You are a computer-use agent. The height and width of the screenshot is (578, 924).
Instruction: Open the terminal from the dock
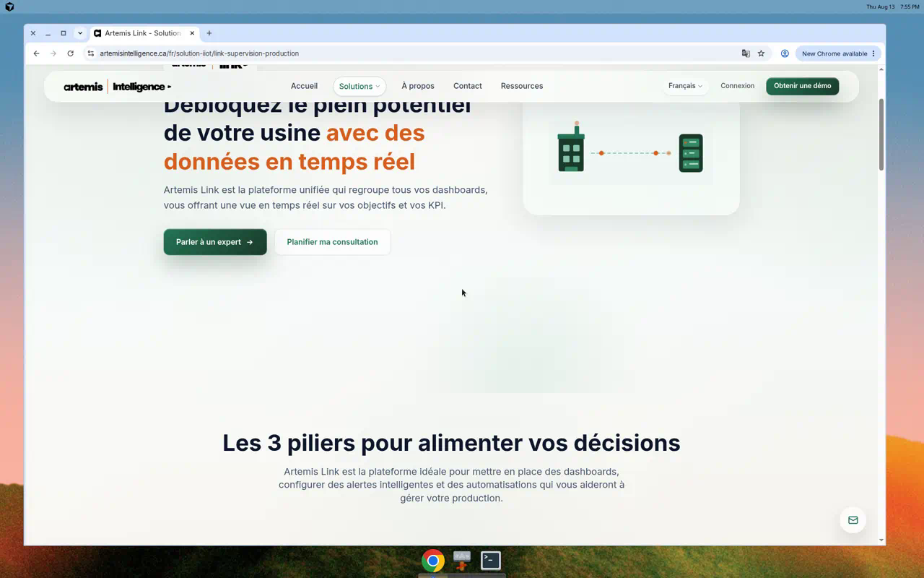[x=491, y=560]
